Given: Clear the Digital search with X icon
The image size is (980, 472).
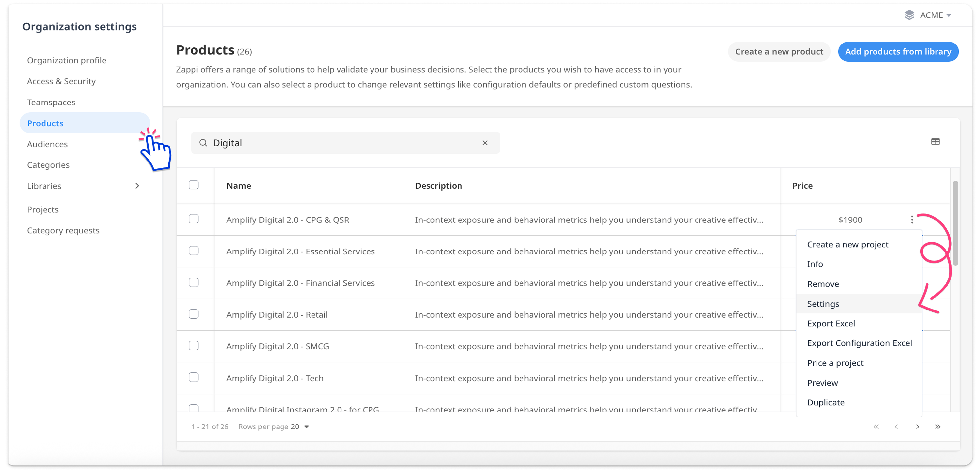Looking at the screenshot, I should point(485,143).
